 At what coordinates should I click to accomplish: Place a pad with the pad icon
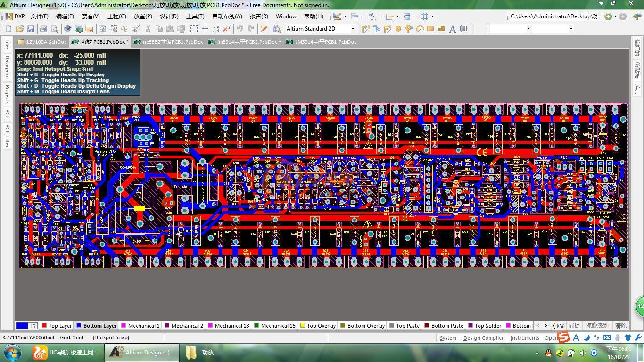398,29
